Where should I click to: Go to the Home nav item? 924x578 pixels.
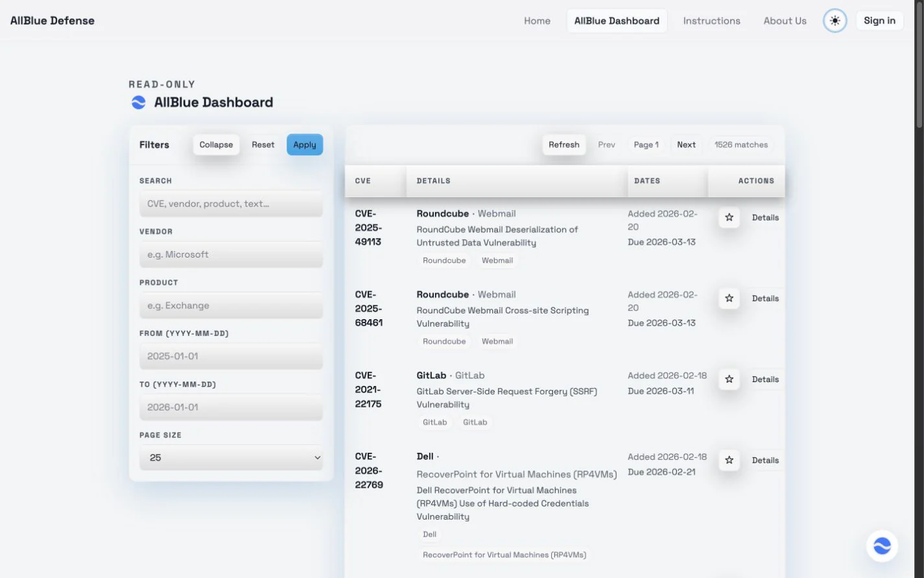pyautogui.click(x=537, y=21)
